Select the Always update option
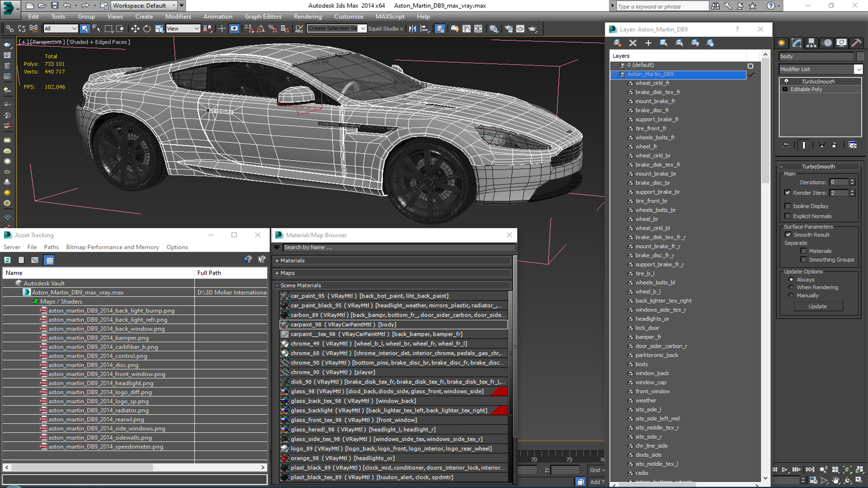The height and width of the screenshot is (488, 868). 791,280
